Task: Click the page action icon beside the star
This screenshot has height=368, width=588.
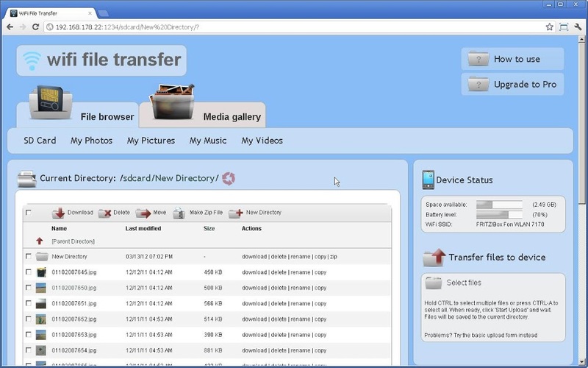Action: pyautogui.click(x=564, y=27)
